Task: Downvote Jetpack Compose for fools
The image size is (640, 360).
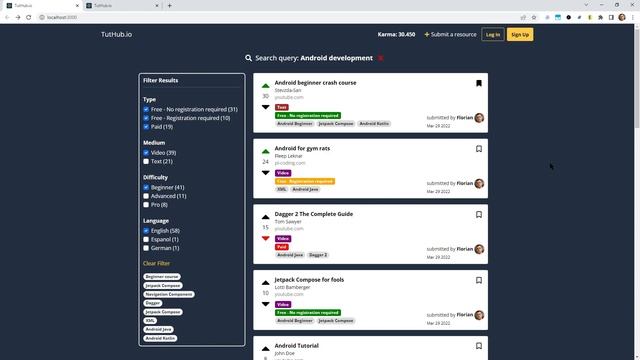Action: pyautogui.click(x=265, y=304)
